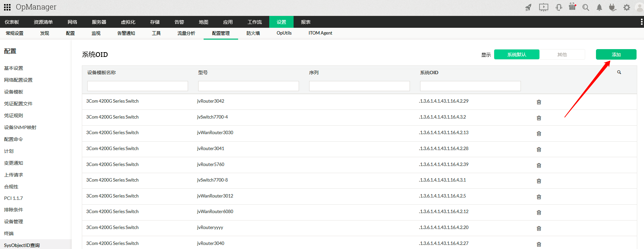Open the 资源清单 main menu
644x249 pixels.
[43, 22]
